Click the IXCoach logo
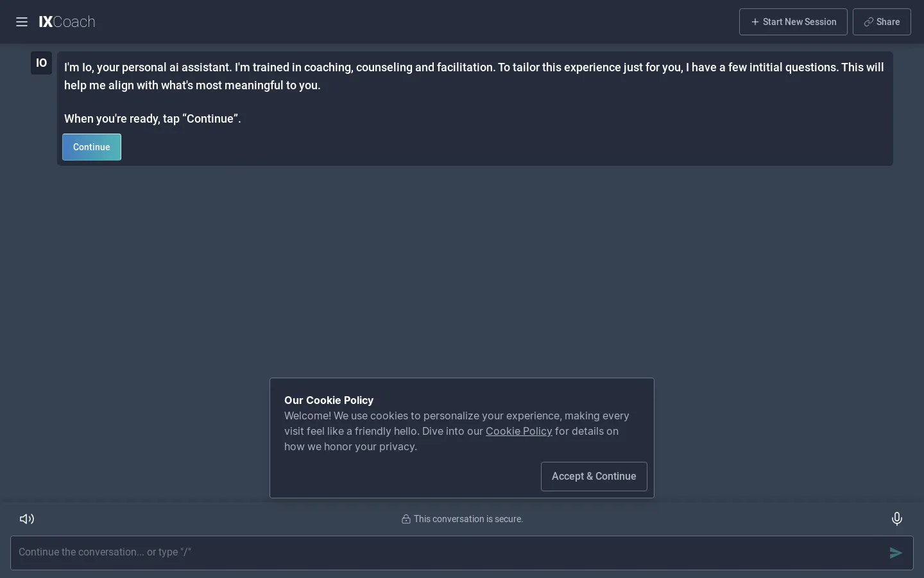Image resolution: width=924 pixels, height=578 pixels. click(67, 22)
